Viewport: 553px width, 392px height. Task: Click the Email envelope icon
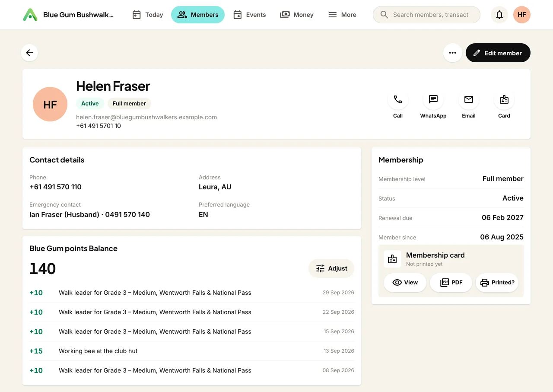pyautogui.click(x=469, y=100)
